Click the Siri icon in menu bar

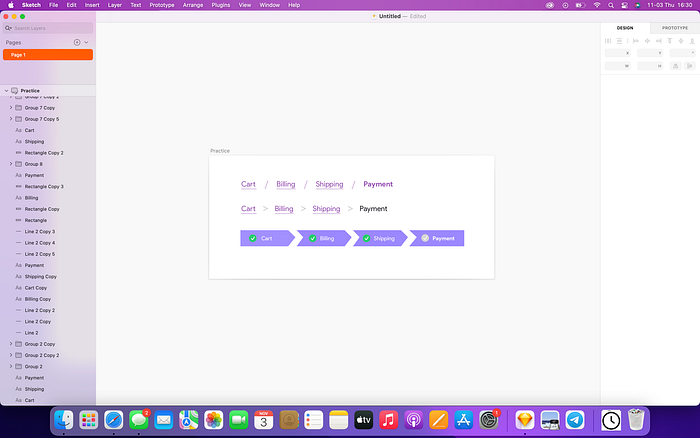click(638, 5)
